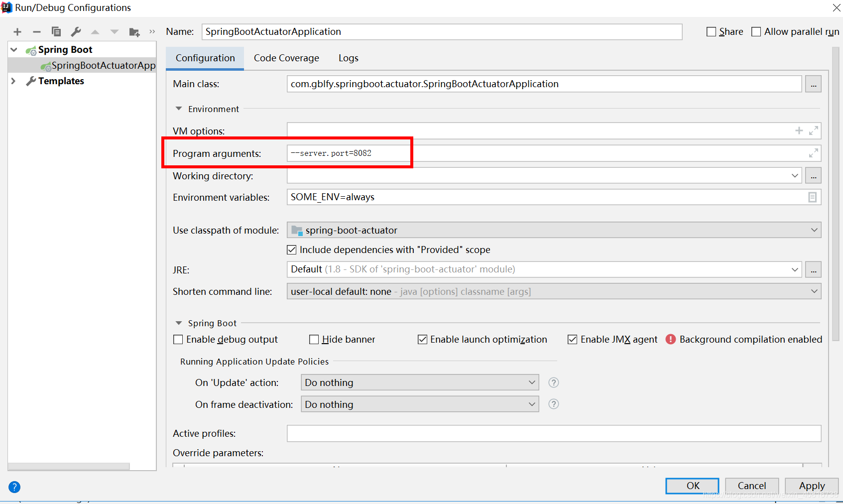Screen dimensions: 843x504
Task: Click the vertical scrollbar of settings panel
Action: (x=836, y=194)
